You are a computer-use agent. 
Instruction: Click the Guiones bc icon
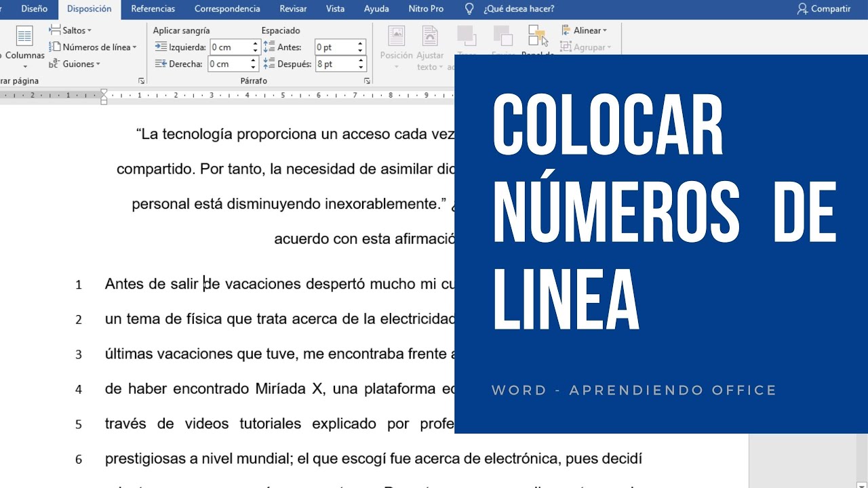(x=55, y=64)
